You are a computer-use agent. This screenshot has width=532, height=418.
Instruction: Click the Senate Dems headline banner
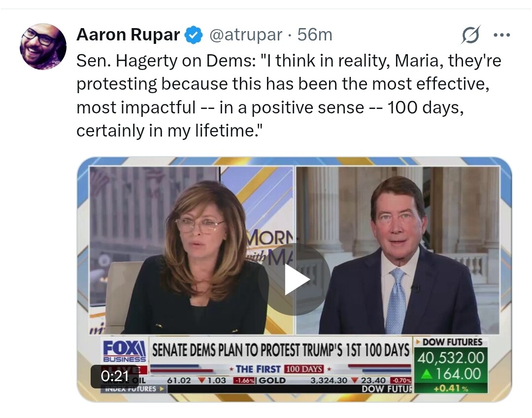[x=281, y=350]
